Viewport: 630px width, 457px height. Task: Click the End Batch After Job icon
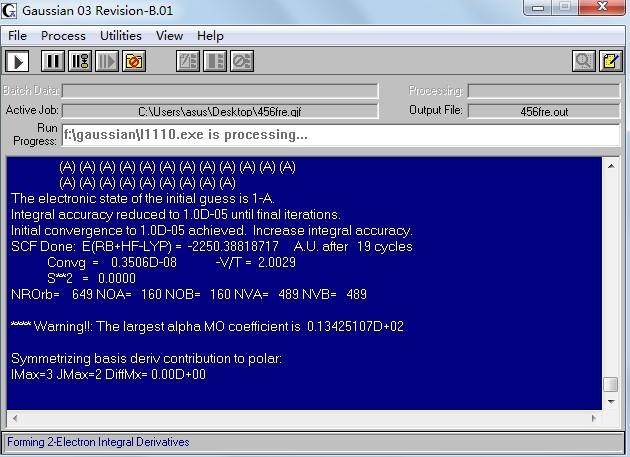point(215,61)
